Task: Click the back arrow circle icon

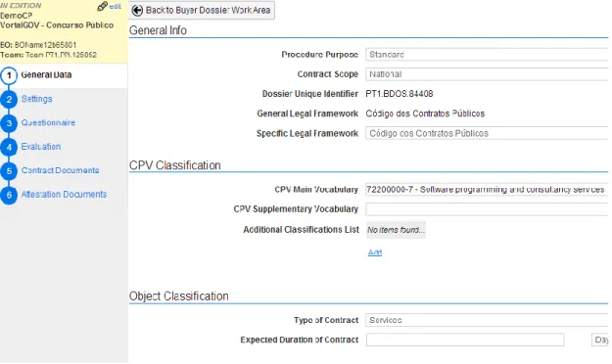Action: (137, 10)
